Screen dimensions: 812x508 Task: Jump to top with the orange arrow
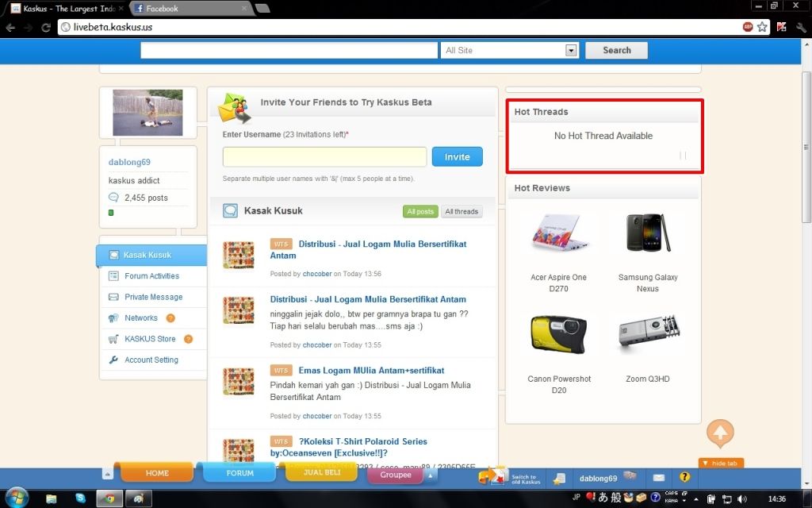pos(720,433)
